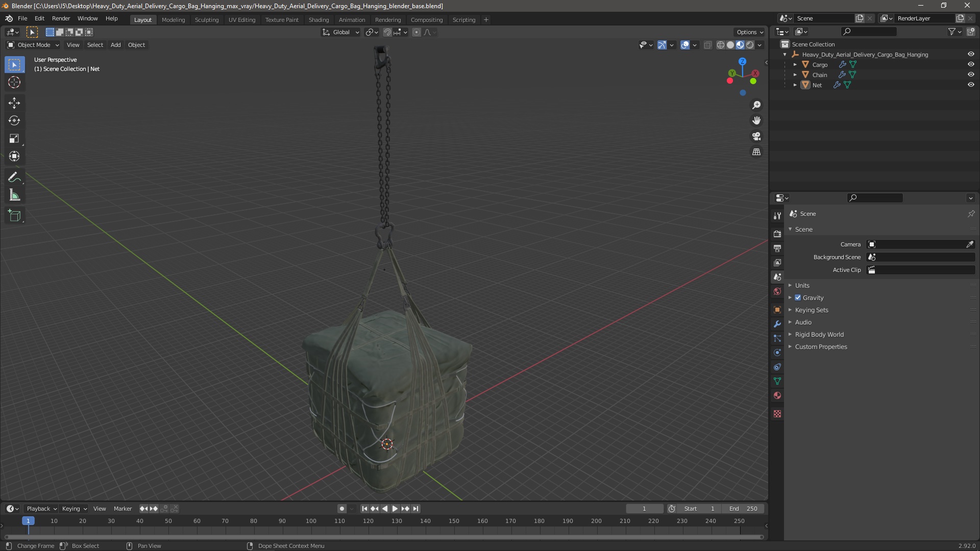Screen dimensions: 980x551
Task: Expand the Units panel
Action: point(802,285)
